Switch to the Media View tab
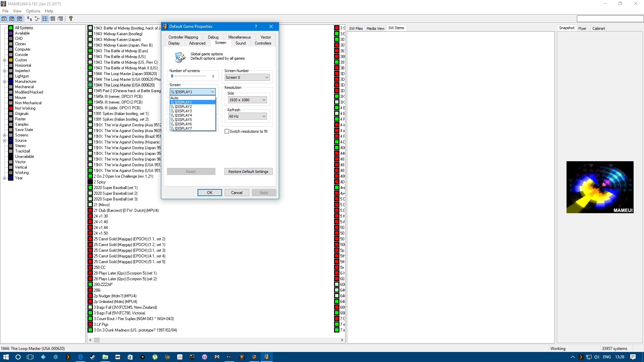This screenshot has height=362, width=644. tap(375, 28)
